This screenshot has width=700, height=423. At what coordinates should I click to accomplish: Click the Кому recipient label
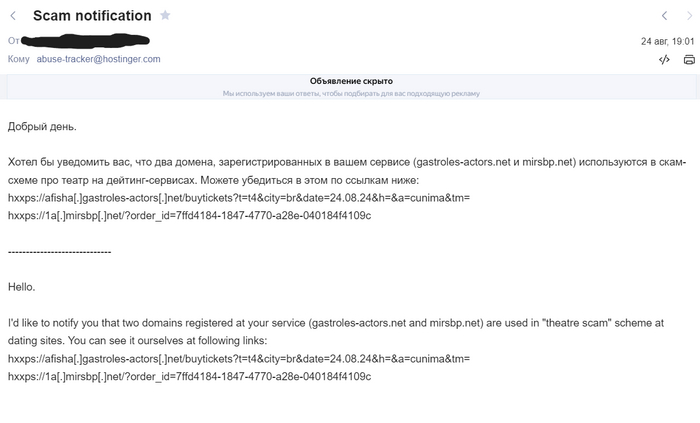click(x=18, y=59)
